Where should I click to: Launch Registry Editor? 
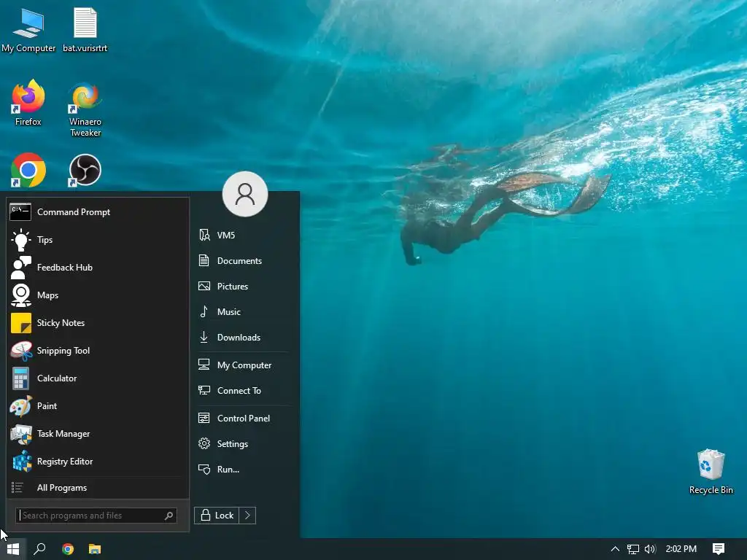98,462
